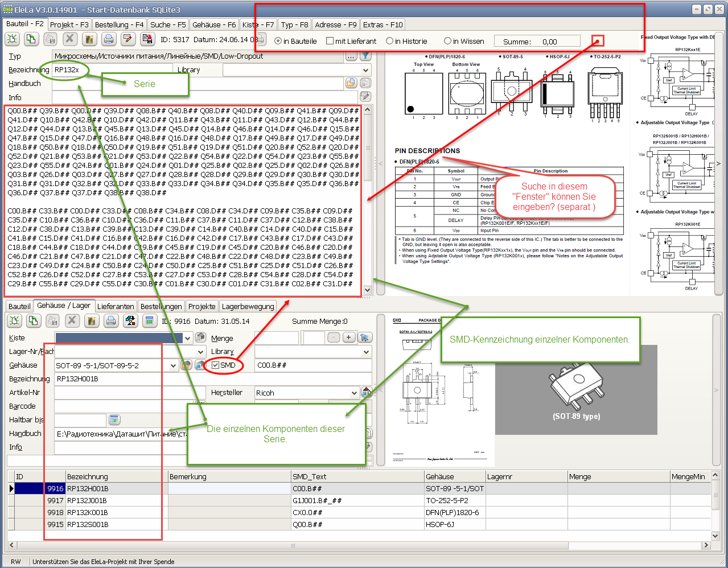Sort the table by the SMD_Text column header

357,476
